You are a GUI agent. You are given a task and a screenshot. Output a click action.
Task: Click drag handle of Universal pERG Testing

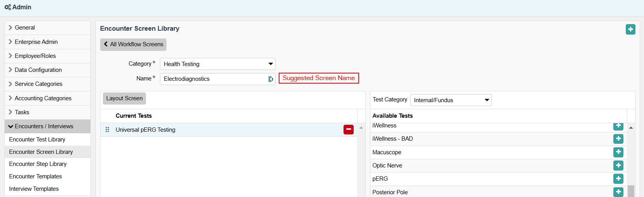point(107,130)
